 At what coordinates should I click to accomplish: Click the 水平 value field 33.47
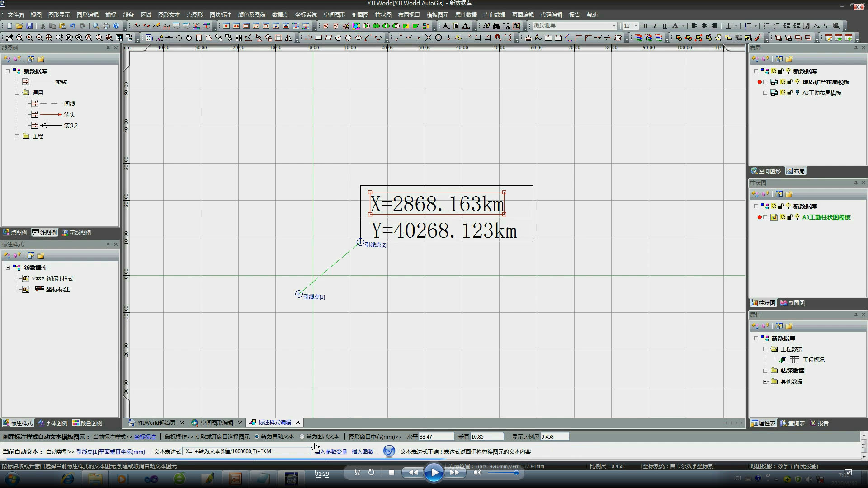coord(436,436)
